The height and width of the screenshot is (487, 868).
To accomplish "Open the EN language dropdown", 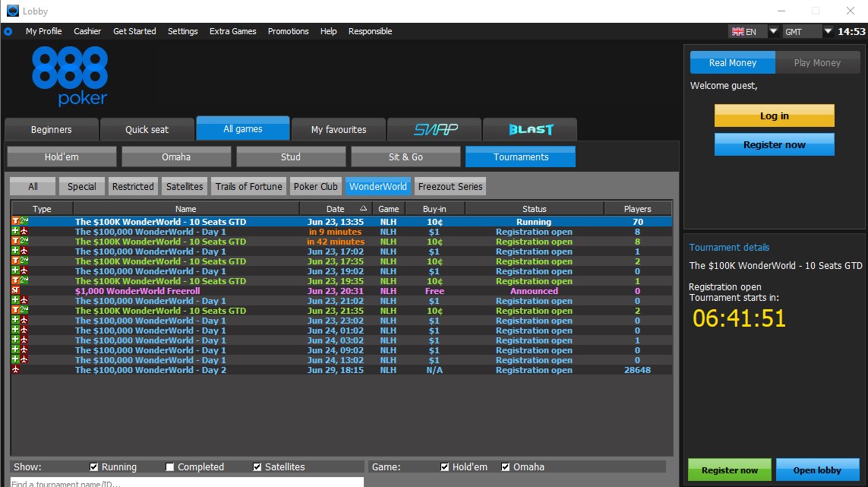I will click(773, 31).
